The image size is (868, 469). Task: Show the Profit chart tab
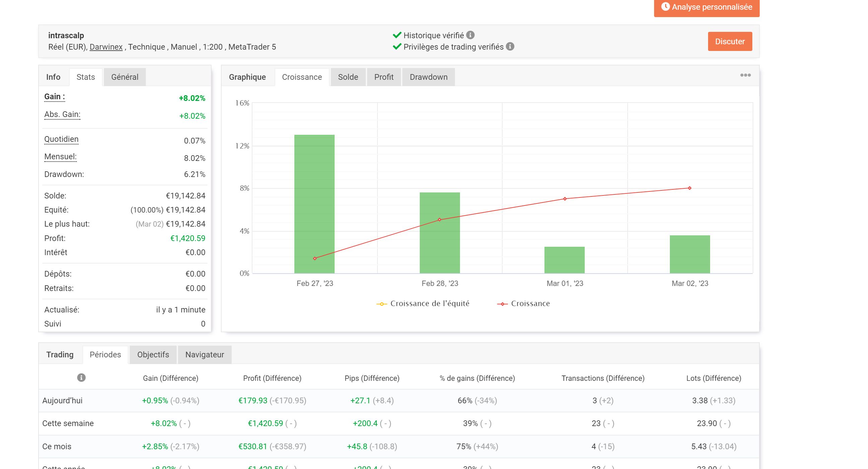pyautogui.click(x=384, y=77)
